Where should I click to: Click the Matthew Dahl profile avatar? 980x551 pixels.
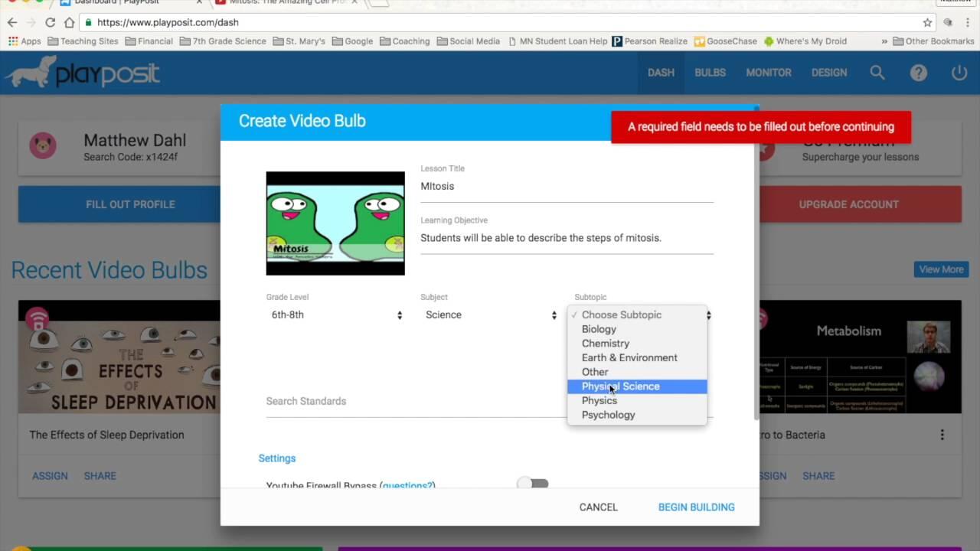click(43, 145)
